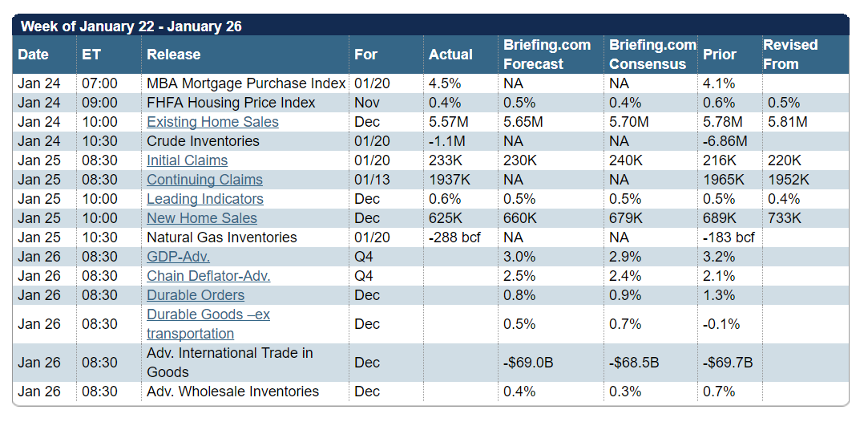Click the Date column header
The height and width of the screenshot is (422, 868).
coord(33,55)
